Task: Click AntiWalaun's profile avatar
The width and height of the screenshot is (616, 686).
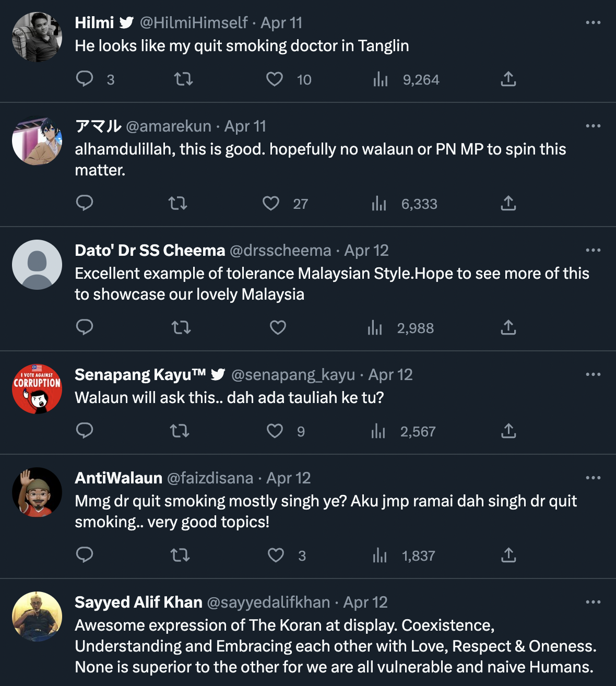Action: pyautogui.click(x=37, y=492)
